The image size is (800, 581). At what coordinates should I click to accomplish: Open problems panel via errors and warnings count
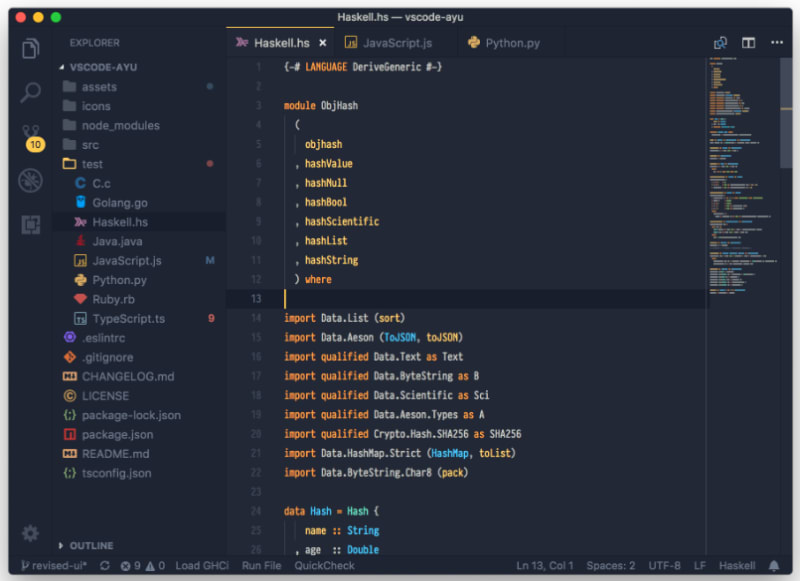[x=142, y=566]
